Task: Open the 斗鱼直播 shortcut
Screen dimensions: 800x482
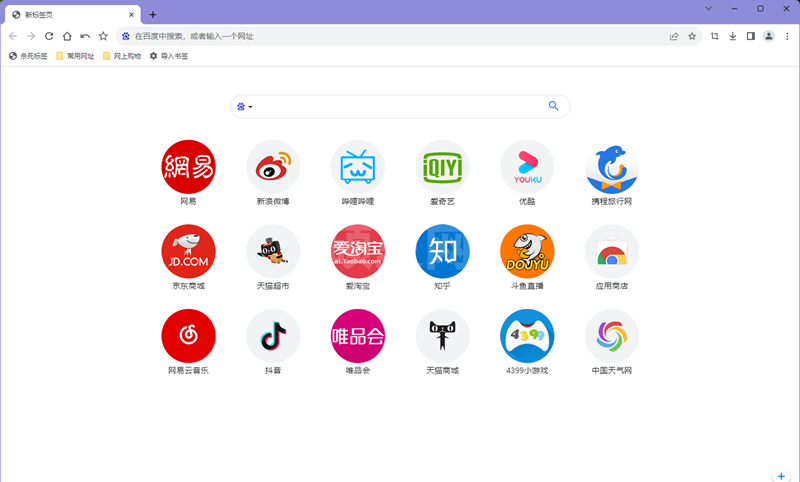Action: [x=527, y=251]
